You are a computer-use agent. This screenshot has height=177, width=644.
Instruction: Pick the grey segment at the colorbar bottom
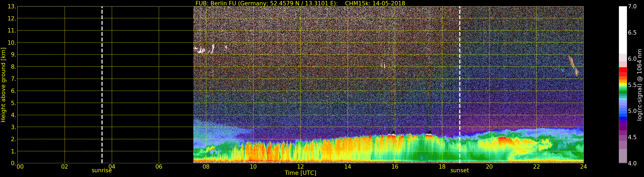[x=623, y=156]
